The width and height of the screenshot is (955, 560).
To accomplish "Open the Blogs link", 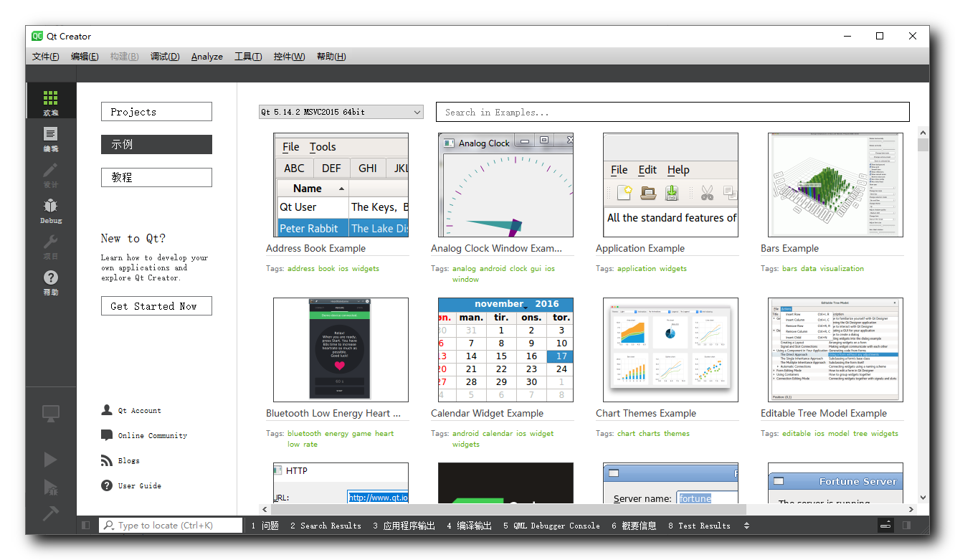I will [x=129, y=461].
